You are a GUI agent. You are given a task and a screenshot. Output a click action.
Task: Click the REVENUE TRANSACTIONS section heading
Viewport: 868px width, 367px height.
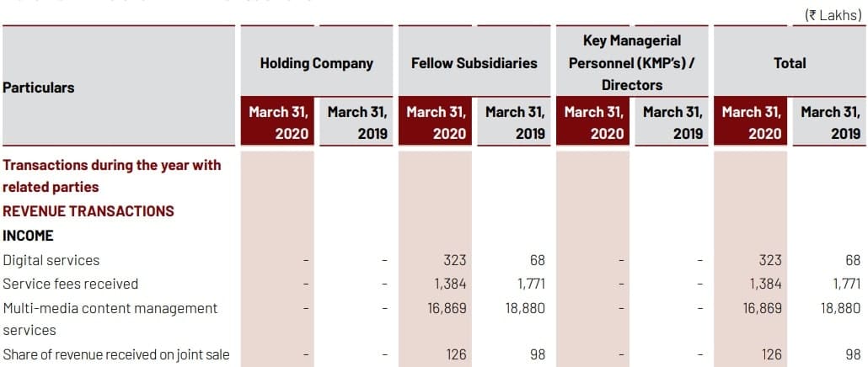click(88, 211)
